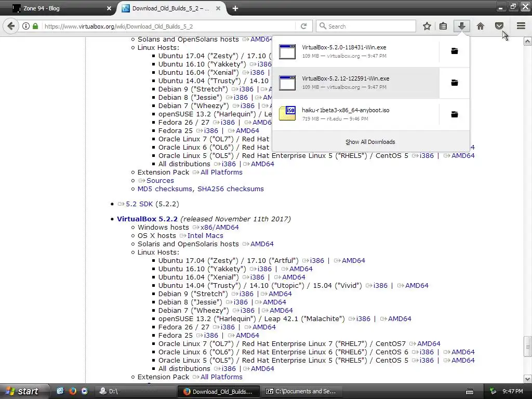
Task: Close the Zone 94 - Blog tab
Action: point(109,8)
